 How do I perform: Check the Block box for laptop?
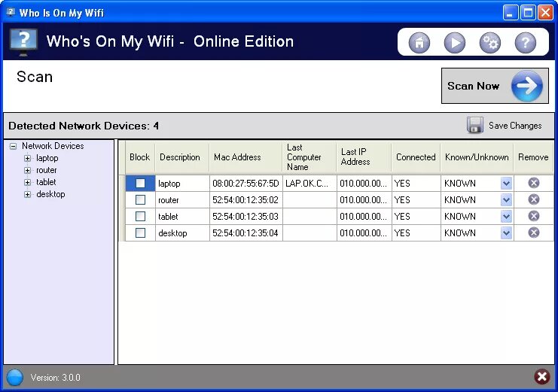[x=140, y=183]
